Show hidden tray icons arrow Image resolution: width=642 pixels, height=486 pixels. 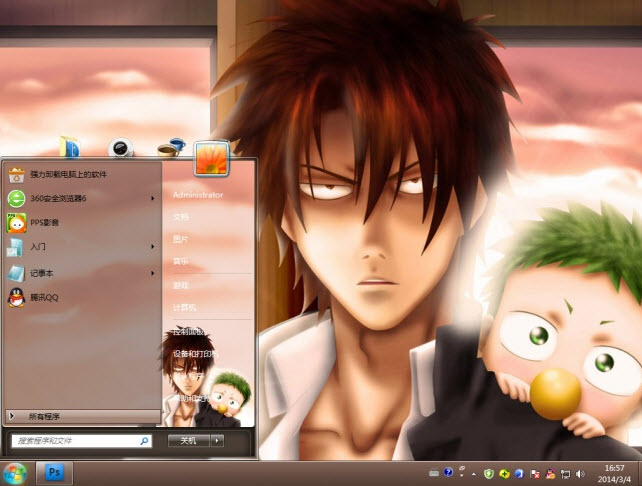[474, 474]
